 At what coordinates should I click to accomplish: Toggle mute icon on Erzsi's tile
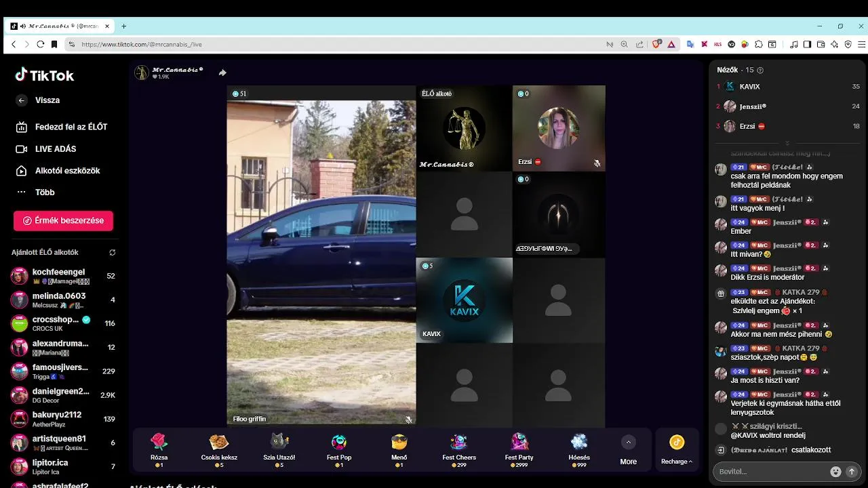pyautogui.click(x=597, y=163)
